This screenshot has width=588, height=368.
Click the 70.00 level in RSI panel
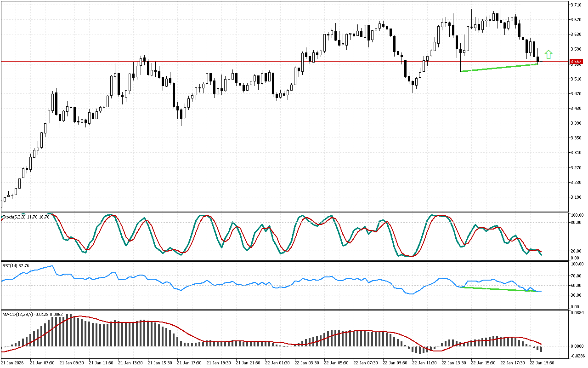[x=577, y=276]
